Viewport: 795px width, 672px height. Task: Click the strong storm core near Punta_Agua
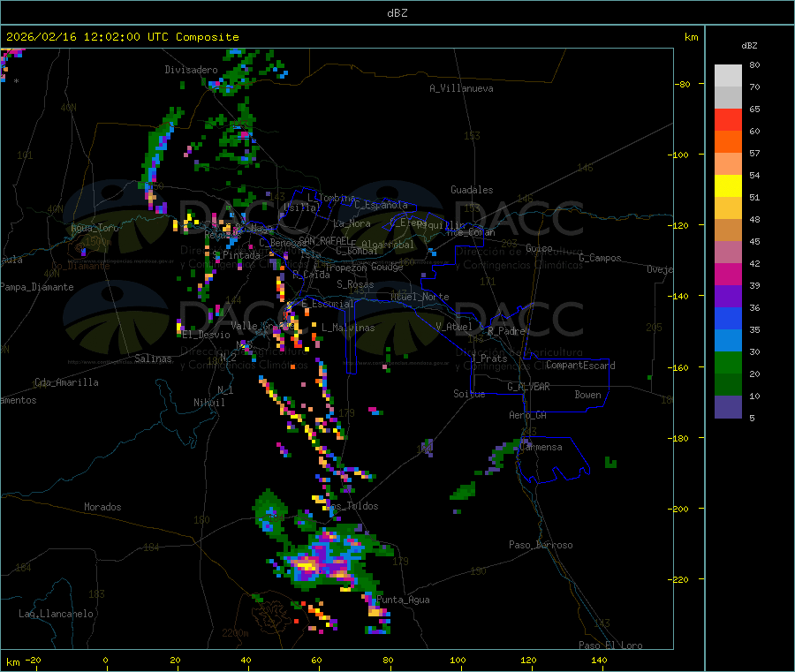click(307, 563)
